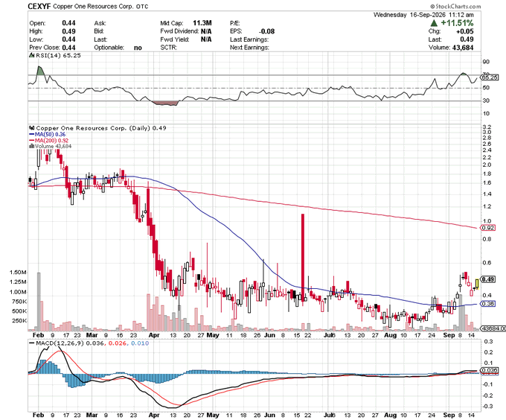Click the candlestick icon beside the Daily chart title
This screenshot has height=420, width=506.
(x=31, y=128)
